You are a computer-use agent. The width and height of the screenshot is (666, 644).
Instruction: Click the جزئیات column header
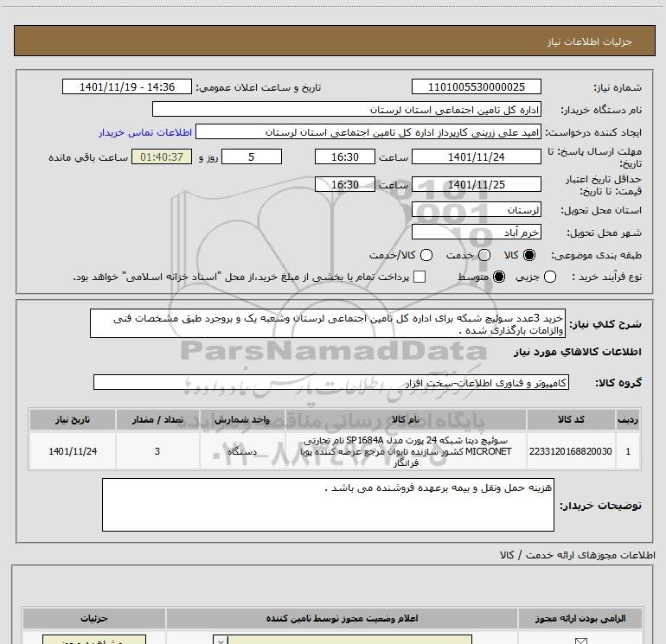tap(94, 618)
